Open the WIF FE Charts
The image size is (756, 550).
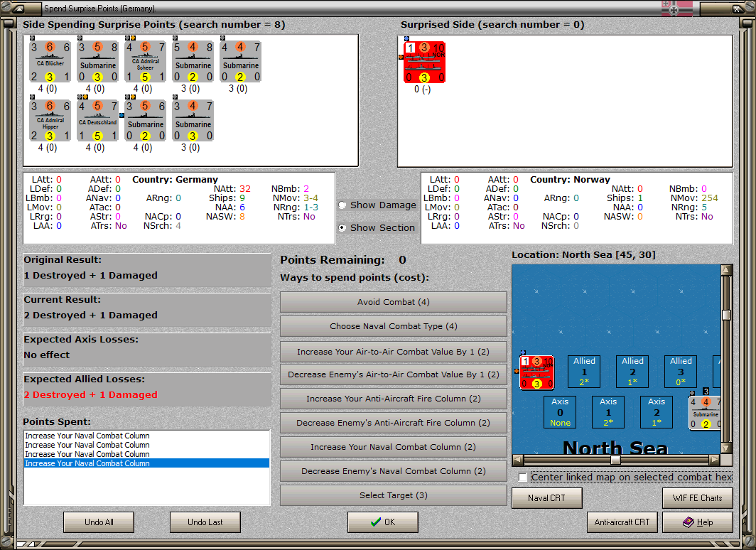coord(698,498)
